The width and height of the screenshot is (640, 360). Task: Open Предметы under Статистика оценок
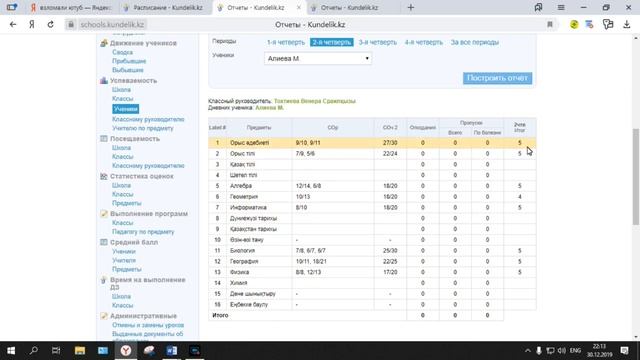[127, 203]
